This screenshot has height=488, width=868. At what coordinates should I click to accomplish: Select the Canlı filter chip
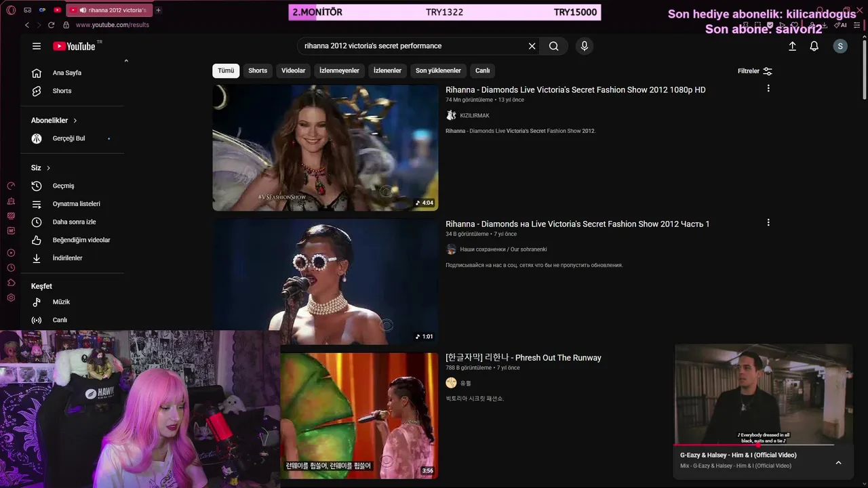pos(482,70)
